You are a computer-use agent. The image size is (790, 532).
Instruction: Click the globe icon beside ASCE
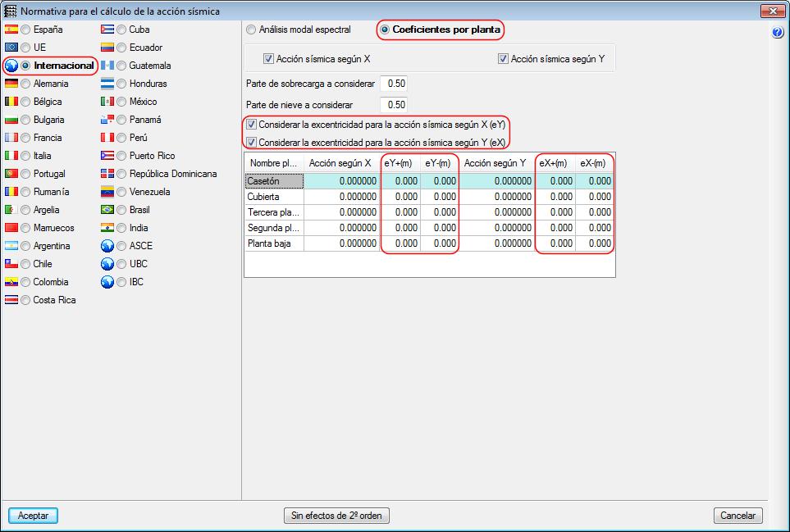click(x=107, y=246)
